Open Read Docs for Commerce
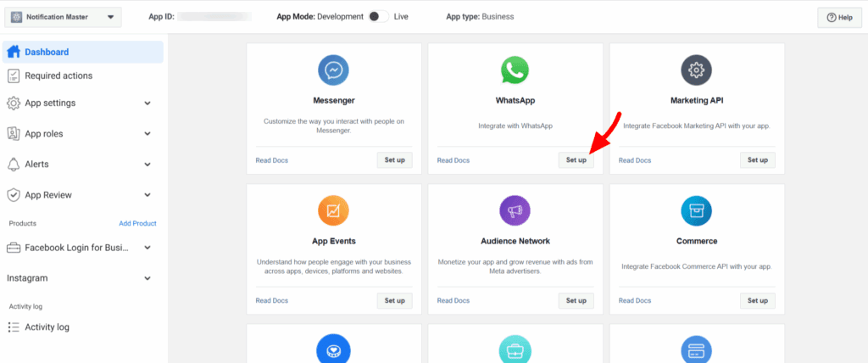This screenshot has width=868, height=363. (x=635, y=301)
